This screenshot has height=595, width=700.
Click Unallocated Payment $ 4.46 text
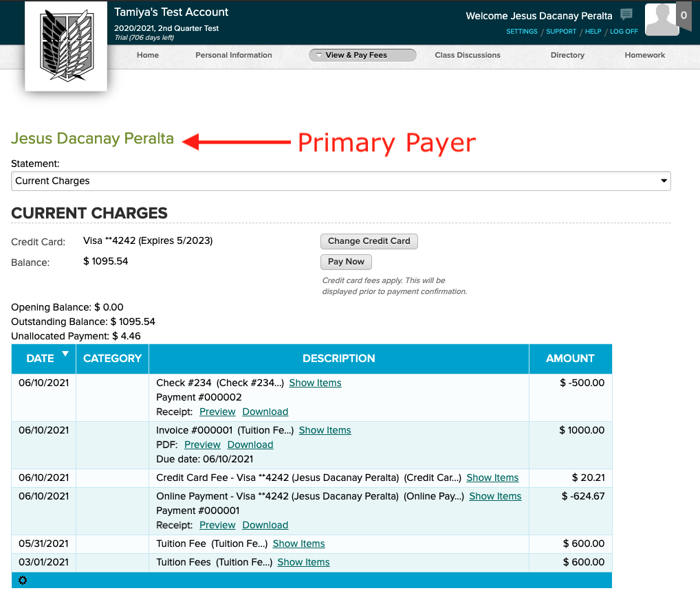point(76,336)
